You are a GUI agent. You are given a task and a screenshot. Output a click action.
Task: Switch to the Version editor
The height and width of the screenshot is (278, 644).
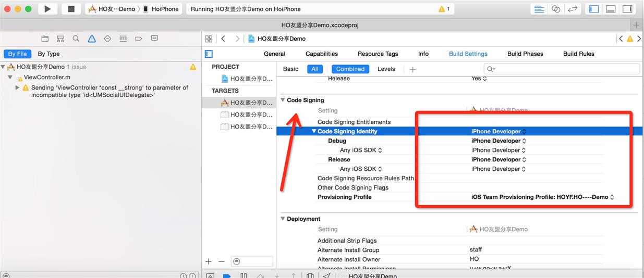573,9
